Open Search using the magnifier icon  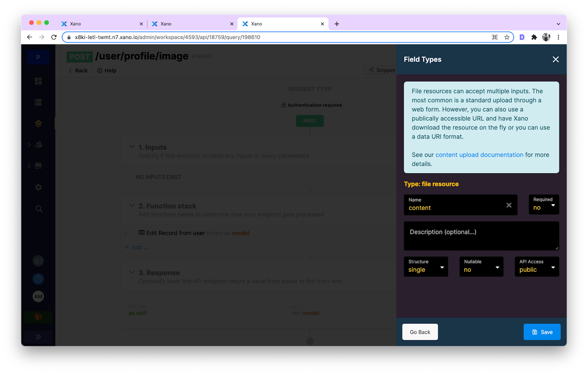click(x=38, y=209)
